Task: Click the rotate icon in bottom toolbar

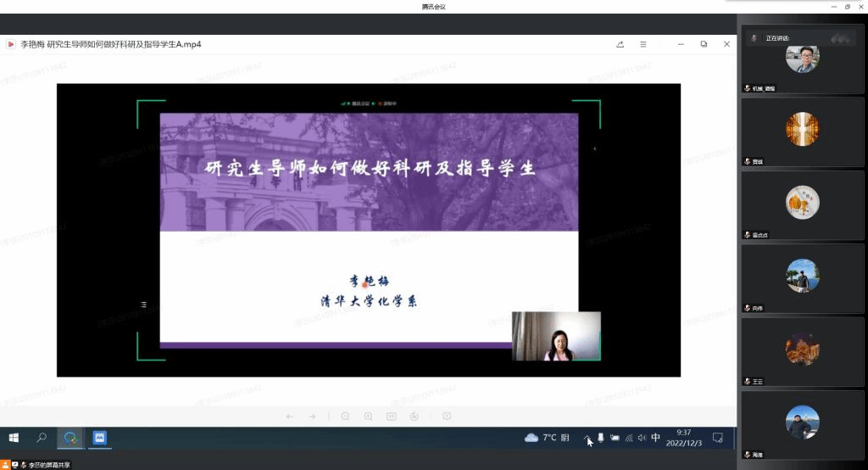Action: click(x=414, y=416)
